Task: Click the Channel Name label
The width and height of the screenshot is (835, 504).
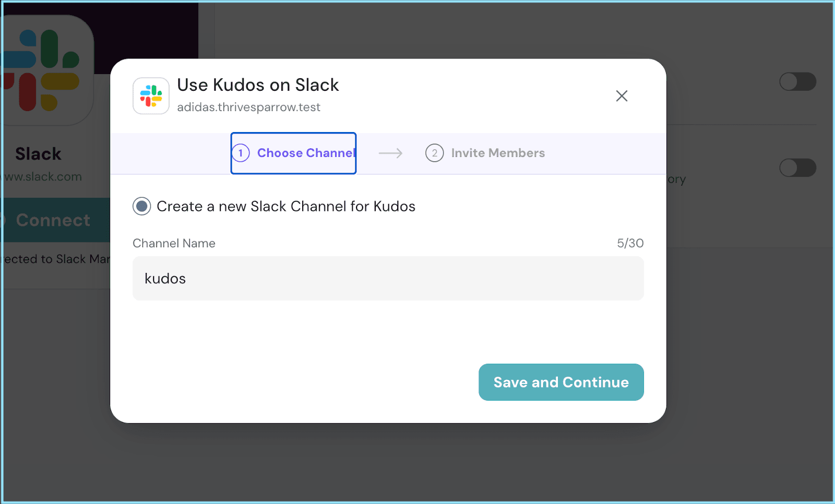Action: (x=174, y=243)
